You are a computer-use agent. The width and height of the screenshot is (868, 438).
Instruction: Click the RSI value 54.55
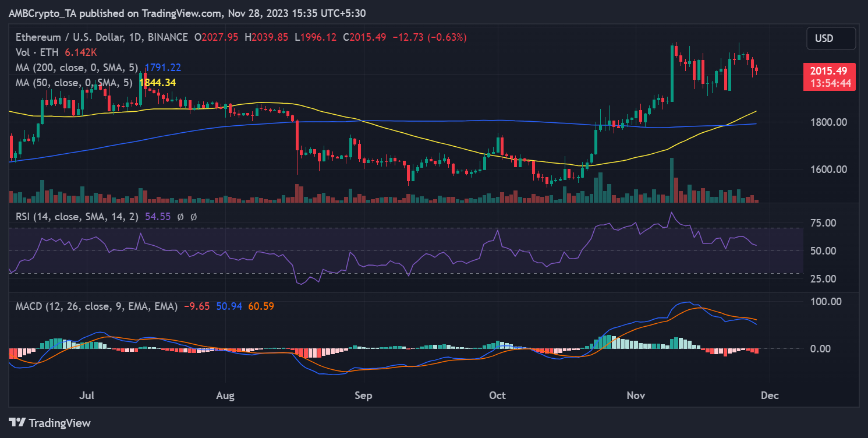coord(158,217)
